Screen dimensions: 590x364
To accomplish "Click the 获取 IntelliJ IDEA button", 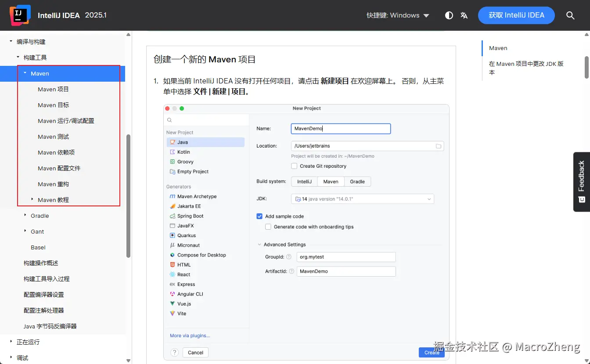I will [516, 15].
